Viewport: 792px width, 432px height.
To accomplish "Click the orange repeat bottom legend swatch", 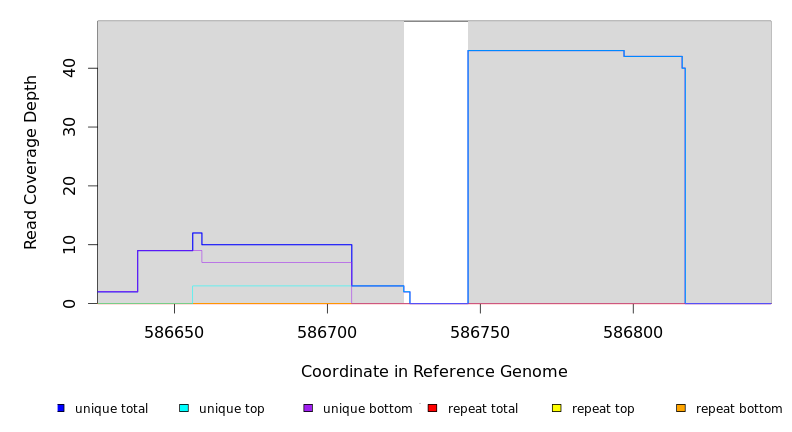I will coord(681,408).
